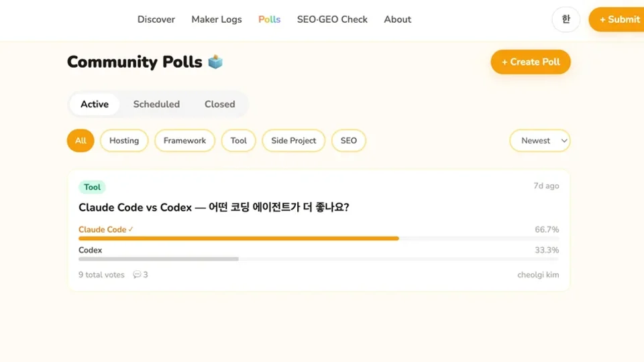
Task: Go to Maker Logs in navigation
Action: (217, 19)
